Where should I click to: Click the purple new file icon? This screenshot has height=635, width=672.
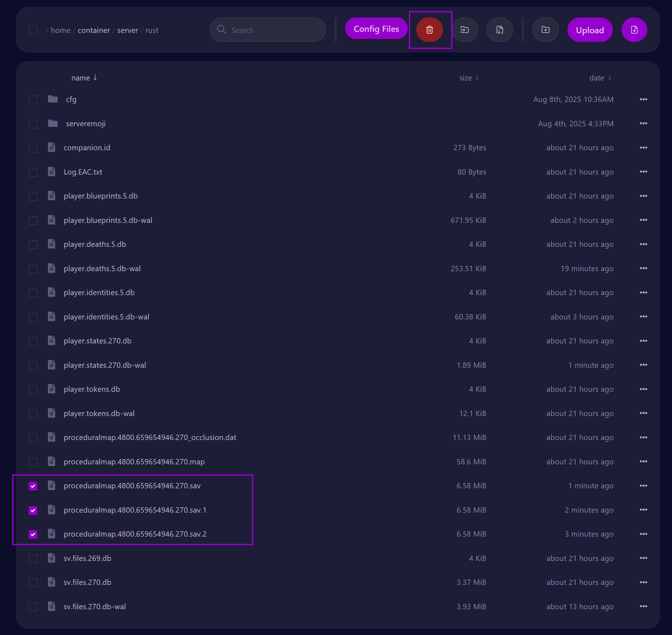(x=634, y=30)
